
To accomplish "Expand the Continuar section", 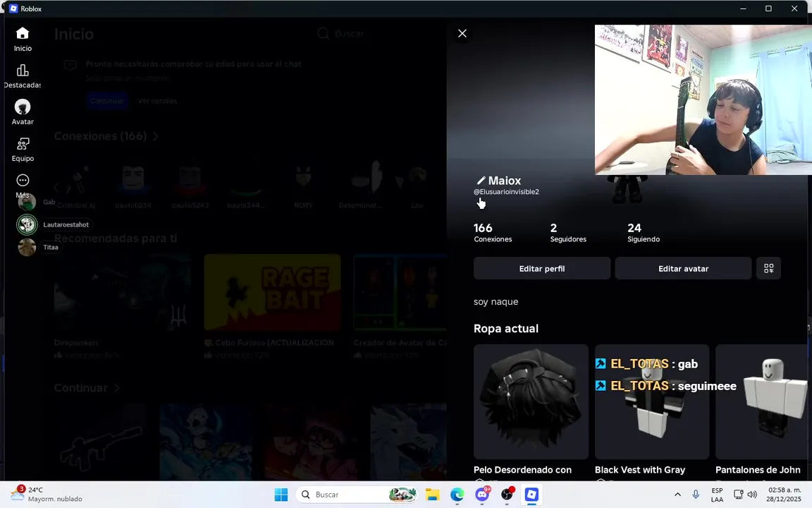I will (87, 388).
